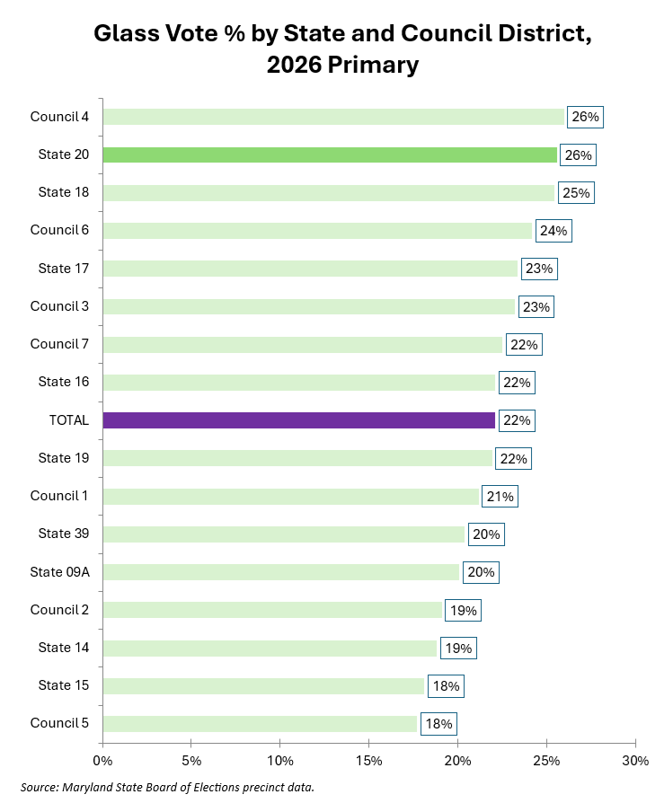Screen dimensions: 664x812
Task: Click the Council 5 bar
Action: [260, 723]
